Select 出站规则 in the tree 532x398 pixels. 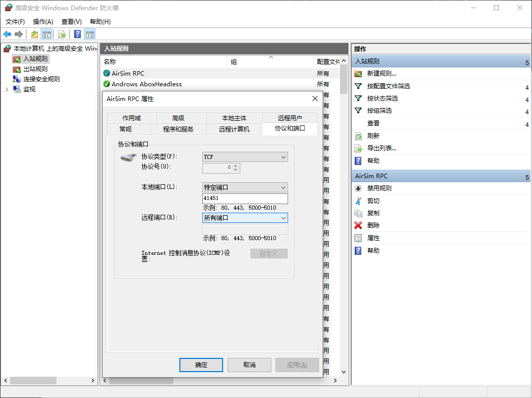(x=35, y=69)
